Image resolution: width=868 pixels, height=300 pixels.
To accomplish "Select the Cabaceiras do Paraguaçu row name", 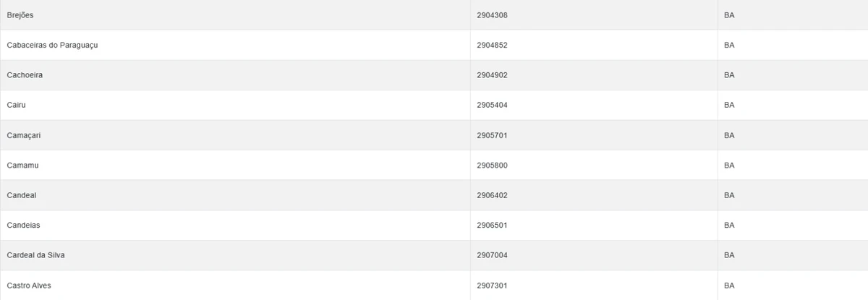I will tap(52, 45).
